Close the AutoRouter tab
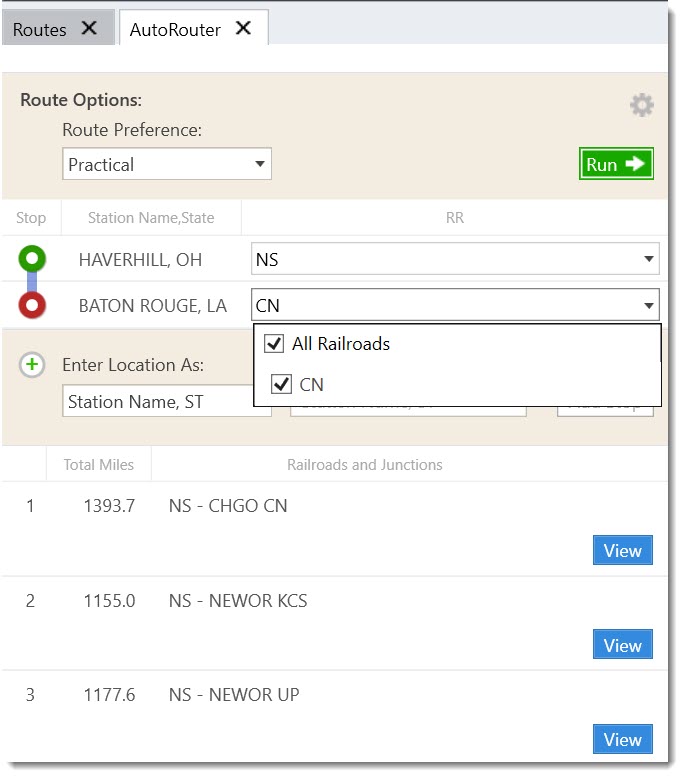The width and height of the screenshot is (683, 777). [243, 29]
